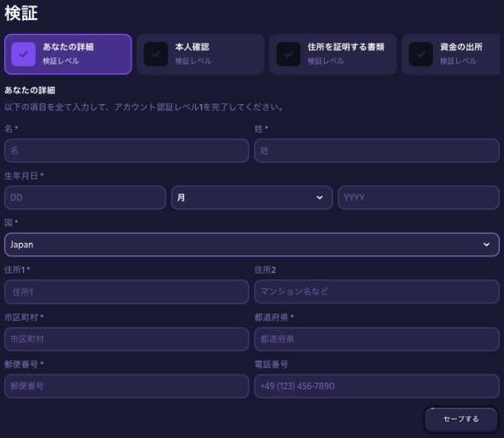Screen dimensions: 504x438
Task: Click the checkmark icon in 資金の出所 tab
Action: pos(421,54)
